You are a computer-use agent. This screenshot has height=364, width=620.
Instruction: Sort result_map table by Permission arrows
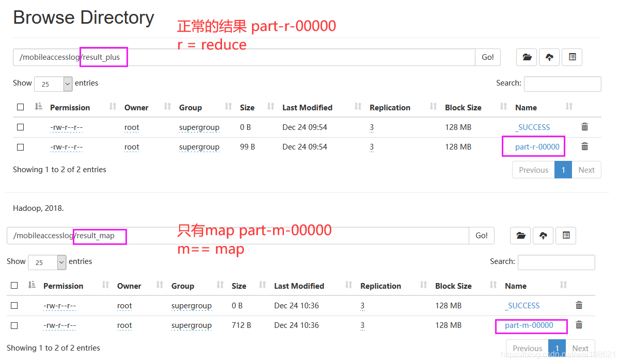coord(105,285)
